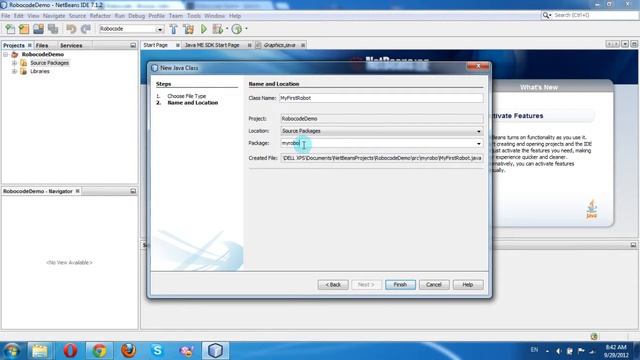640x360 pixels.
Task: Open Skype from taskbar
Action: coord(157,351)
